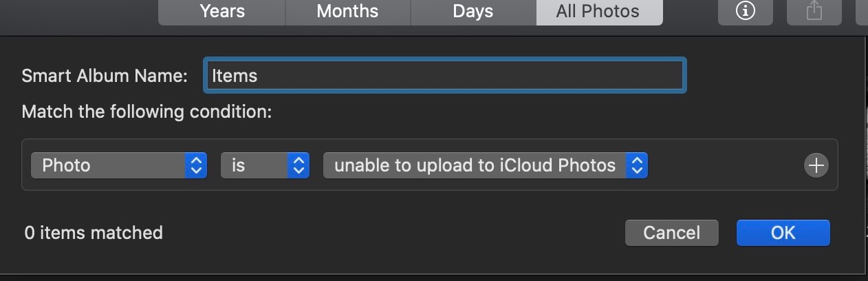Switch to the Years view

tap(223, 12)
